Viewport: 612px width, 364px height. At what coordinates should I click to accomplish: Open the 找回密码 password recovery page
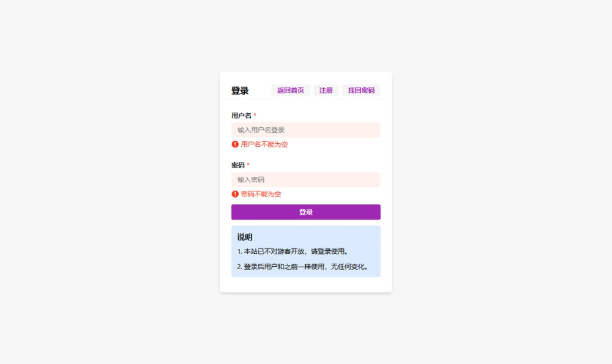coord(361,89)
